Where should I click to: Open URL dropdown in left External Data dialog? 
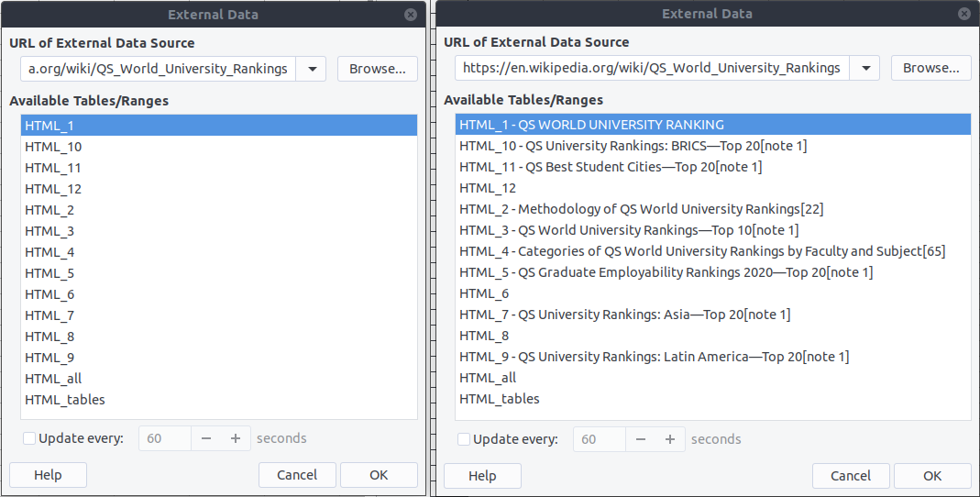coord(312,69)
